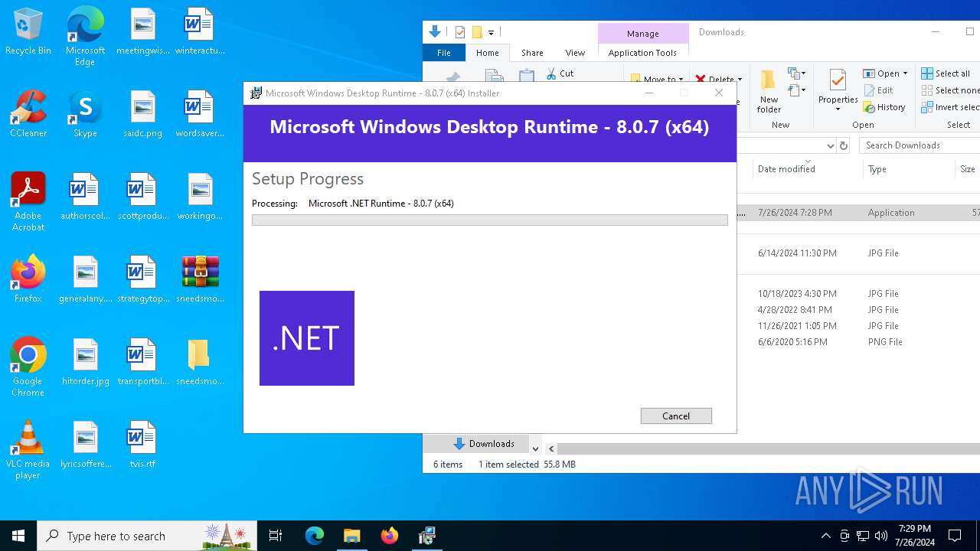Cancel the .NET Runtime installation
The width and height of the screenshot is (980, 551).
pyautogui.click(x=676, y=416)
